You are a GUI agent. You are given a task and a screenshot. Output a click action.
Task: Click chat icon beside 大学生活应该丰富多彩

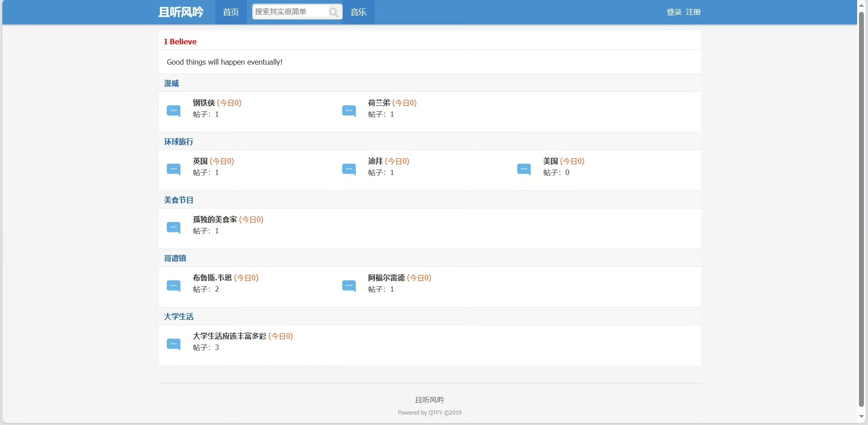click(x=174, y=344)
